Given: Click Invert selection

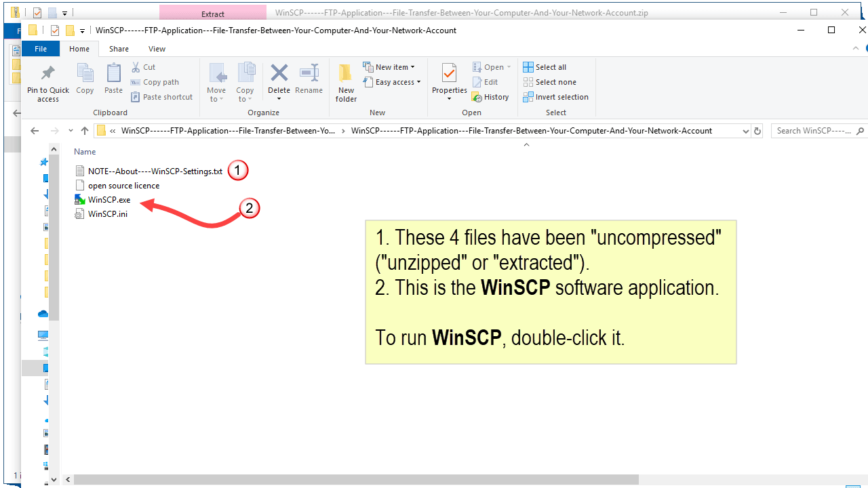Looking at the screenshot, I should tap(555, 97).
